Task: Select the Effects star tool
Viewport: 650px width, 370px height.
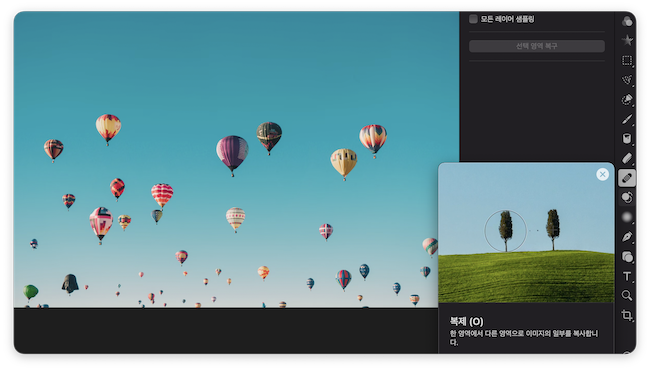Action: (627, 40)
